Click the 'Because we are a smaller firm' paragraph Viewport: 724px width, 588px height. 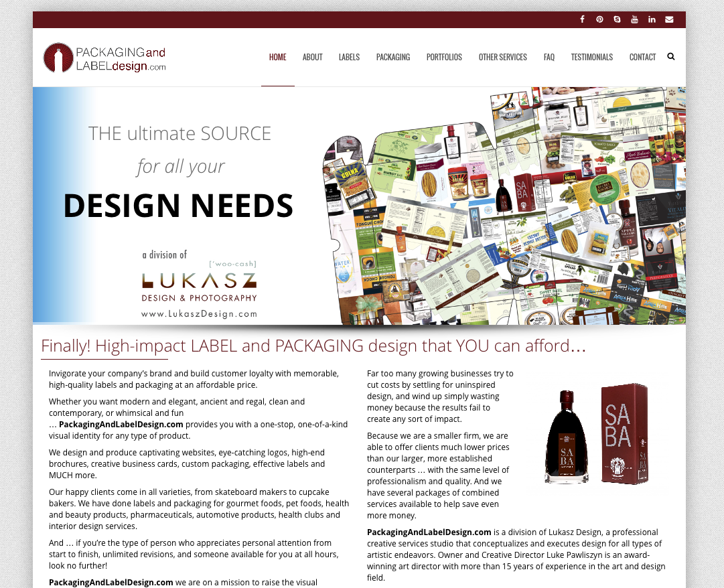438,475
